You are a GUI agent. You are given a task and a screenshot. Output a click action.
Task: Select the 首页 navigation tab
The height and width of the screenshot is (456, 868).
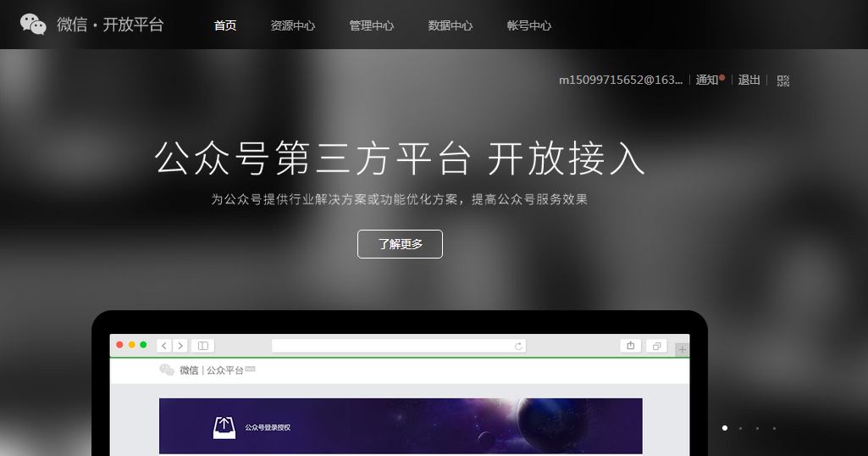tap(225, 25)
